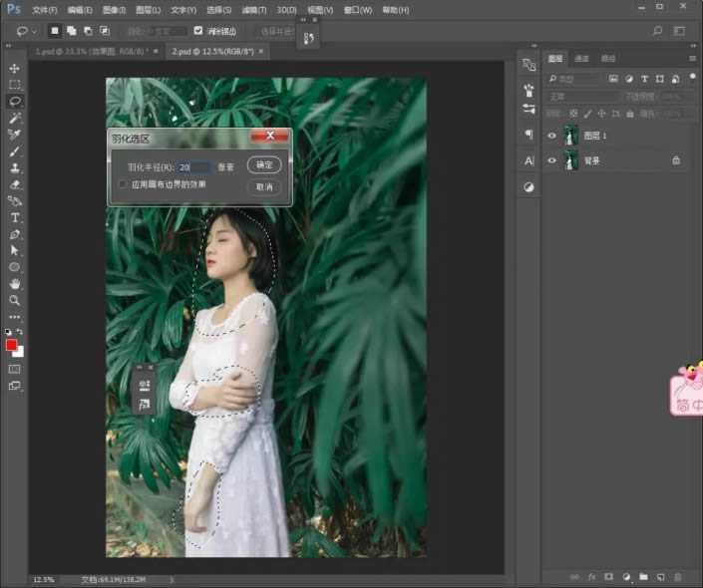Select the Move tool

click(15, 68)
